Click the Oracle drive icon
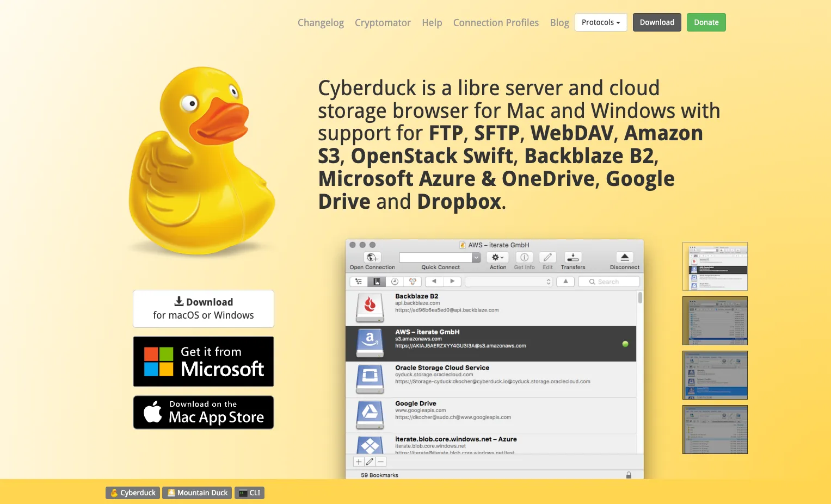831x504 pixels. click(x=370, y=379)
